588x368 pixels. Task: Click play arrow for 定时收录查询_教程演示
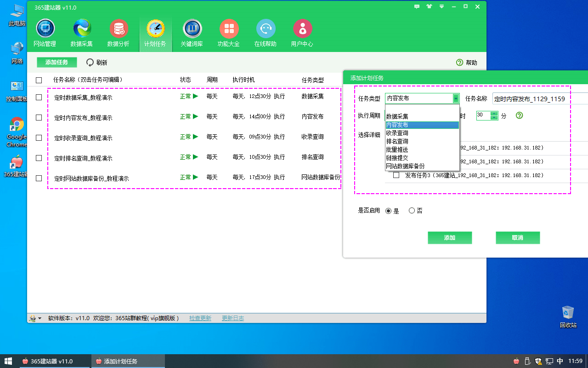196,137
